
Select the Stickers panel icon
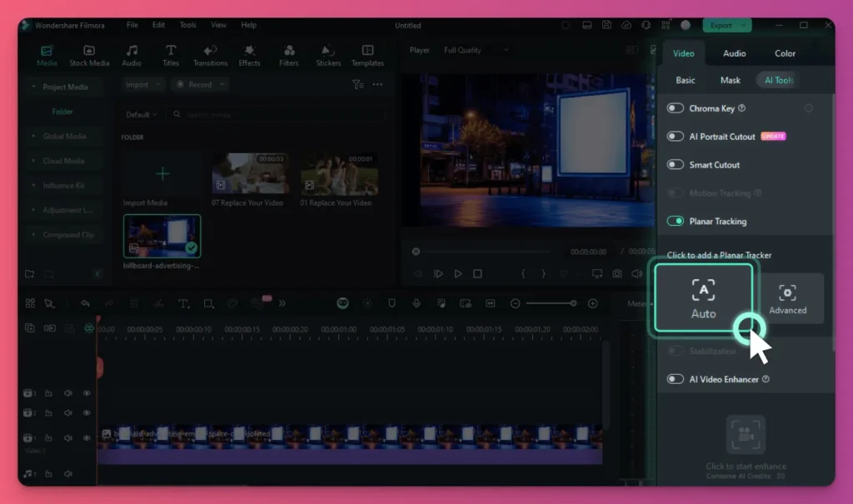click(x=327, y=55)
